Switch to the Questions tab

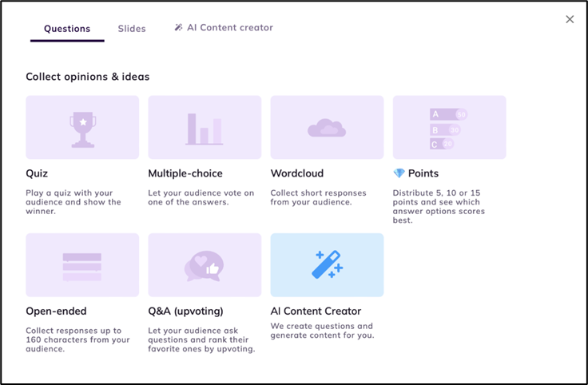pyautogui.click(x=67, y=29)
